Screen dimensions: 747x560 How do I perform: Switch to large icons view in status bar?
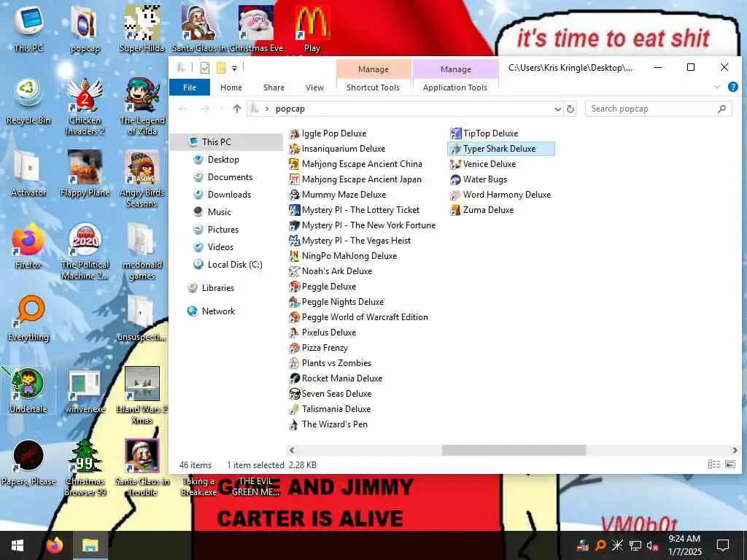pyautogui.click(x=729, y=464)
